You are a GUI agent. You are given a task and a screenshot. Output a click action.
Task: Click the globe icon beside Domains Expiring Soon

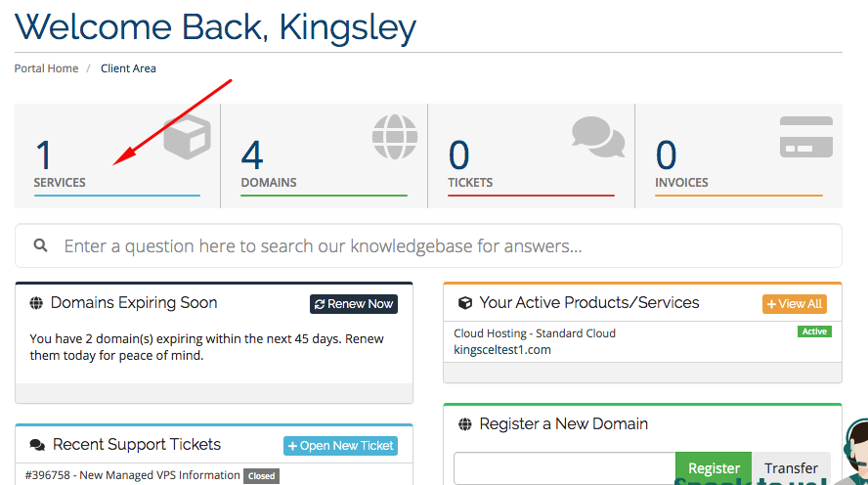tap(37, 303)
